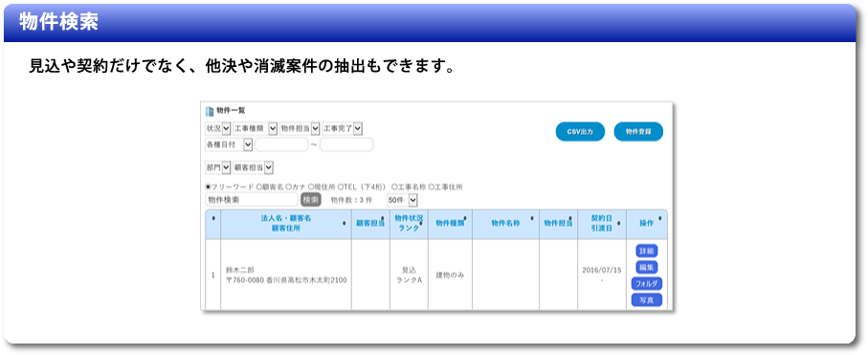Sort by 操作 column header
The width and height of the screenshot is (868, 355).
coord(647,224)
